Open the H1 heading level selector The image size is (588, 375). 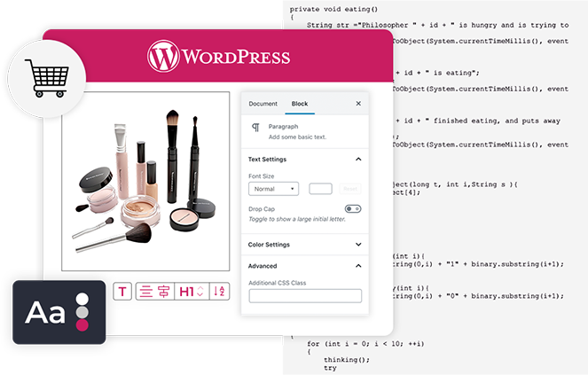pyautogui.click(x=192, y=291)
